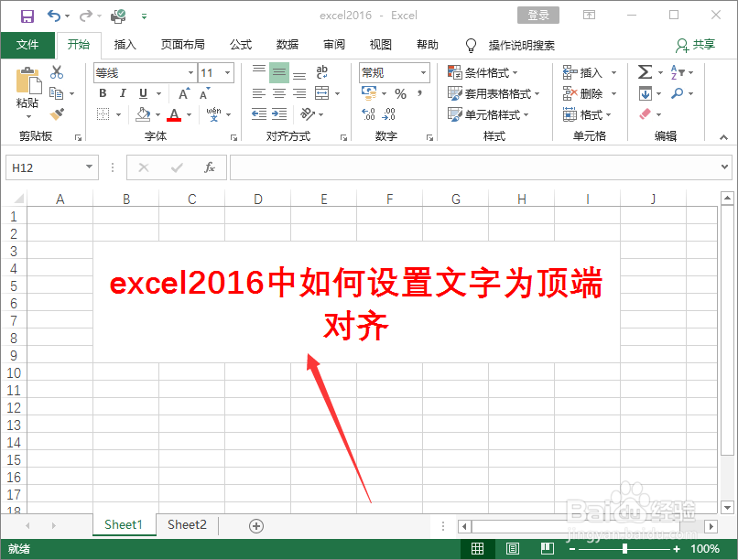Viewport: 738px width, 560px height.
Task: Switch to the 数据 tab
Action: (x=288, y=45)
